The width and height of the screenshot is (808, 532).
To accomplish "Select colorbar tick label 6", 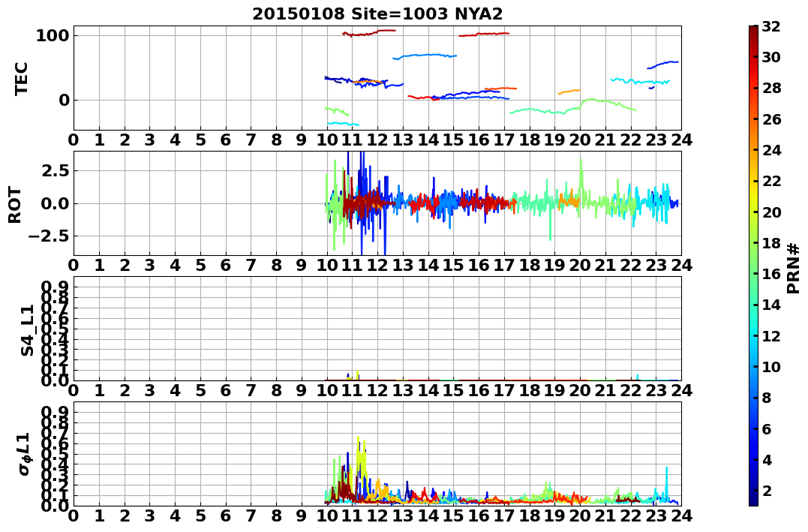I will click(767, 428).
